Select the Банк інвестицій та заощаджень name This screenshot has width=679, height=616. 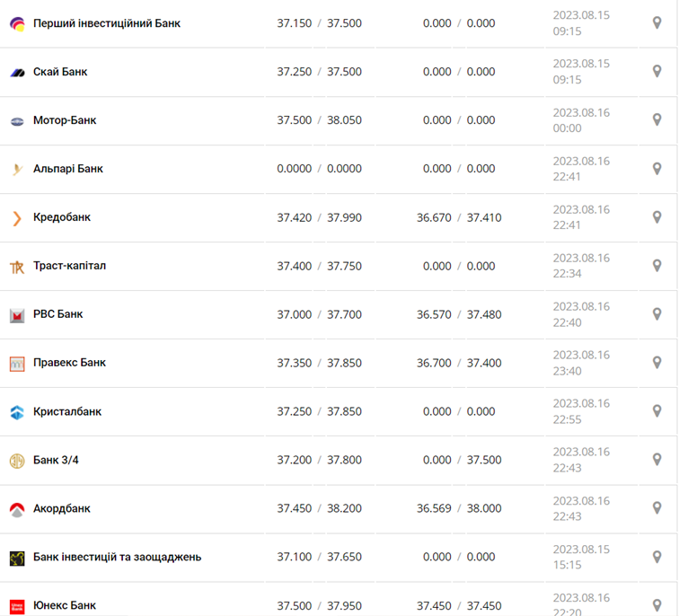coord(117,557)
